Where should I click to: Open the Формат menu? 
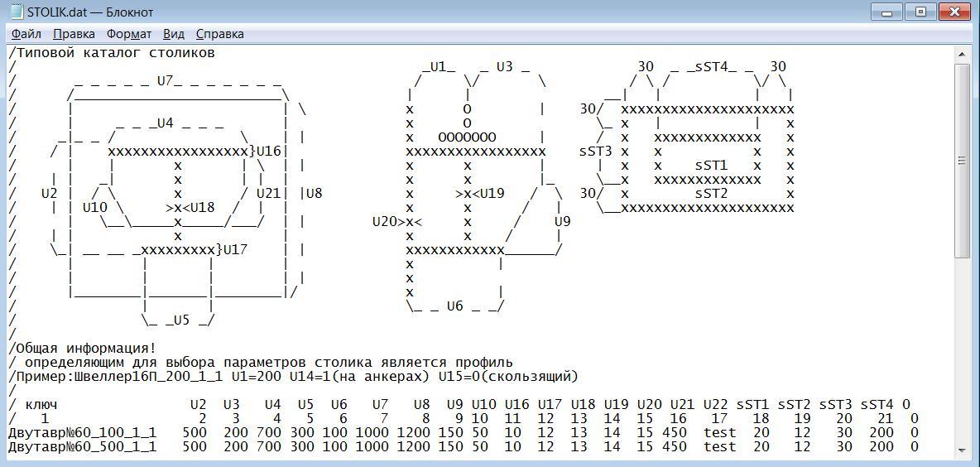click(x=128, y=34)
